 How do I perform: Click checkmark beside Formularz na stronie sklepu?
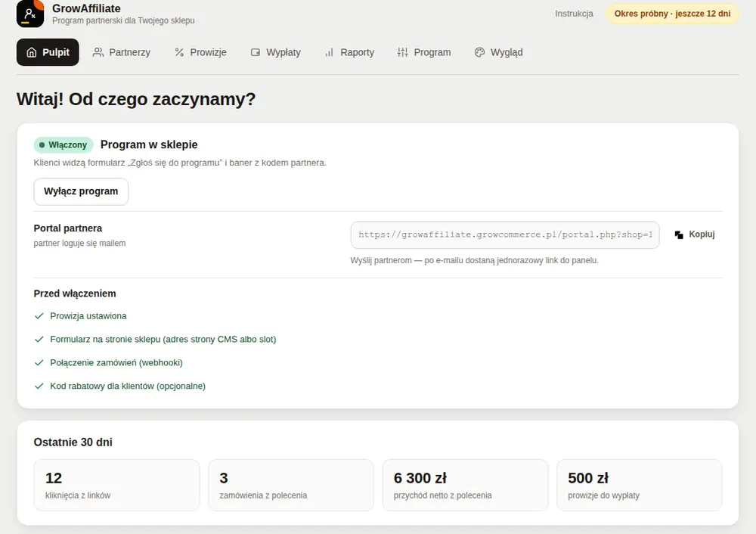pos(39,339)
